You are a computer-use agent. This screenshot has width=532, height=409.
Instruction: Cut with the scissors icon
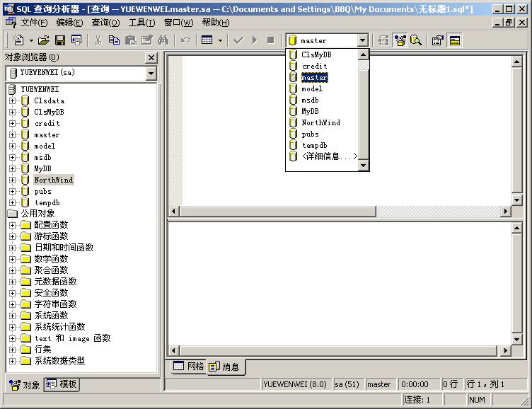pos(98,40)
